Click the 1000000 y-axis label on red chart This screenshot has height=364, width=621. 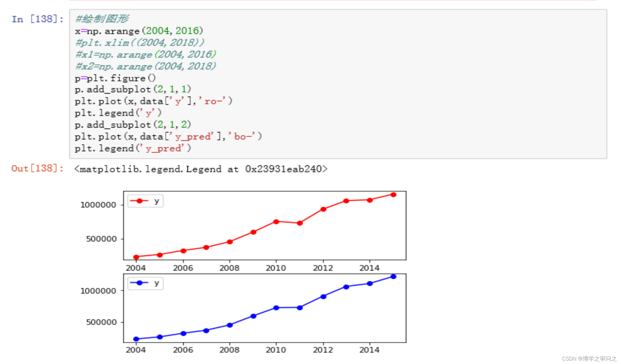pyautogui.click(x=98, y=205)
